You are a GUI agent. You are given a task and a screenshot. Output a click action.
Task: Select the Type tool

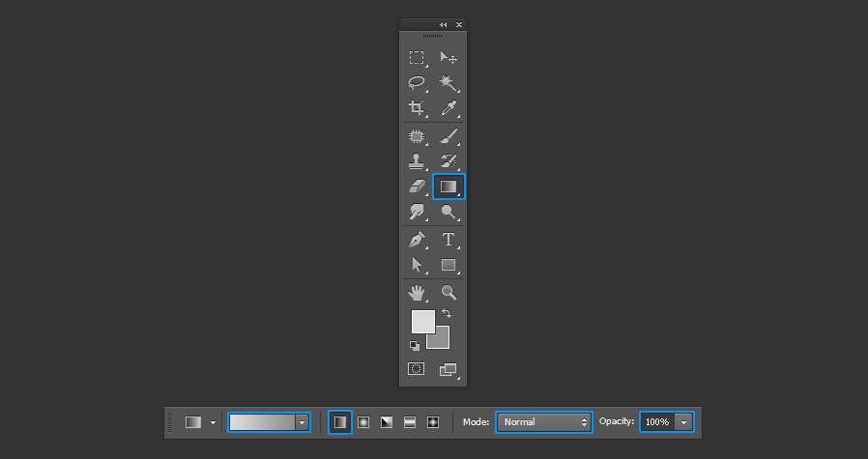(x=448, y=240)
